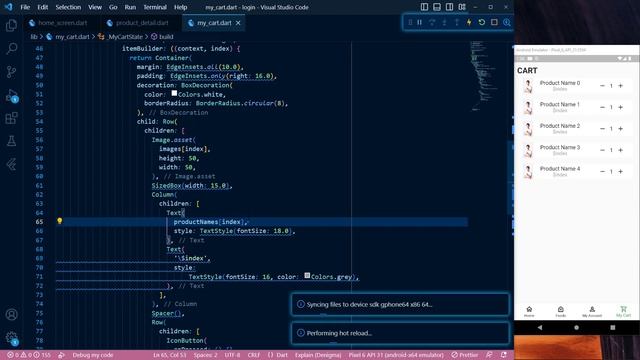
Task: Click the Colors.white color swatch
Action: [174, 93]
